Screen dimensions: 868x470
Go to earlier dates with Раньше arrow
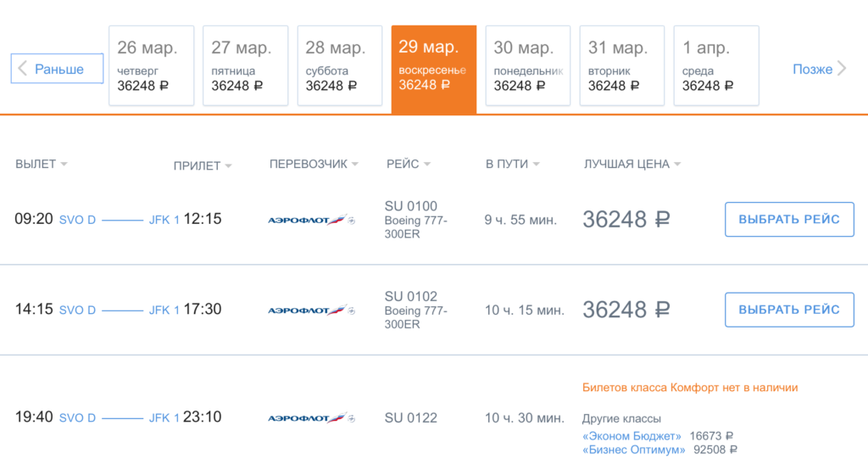pos(57,69)
